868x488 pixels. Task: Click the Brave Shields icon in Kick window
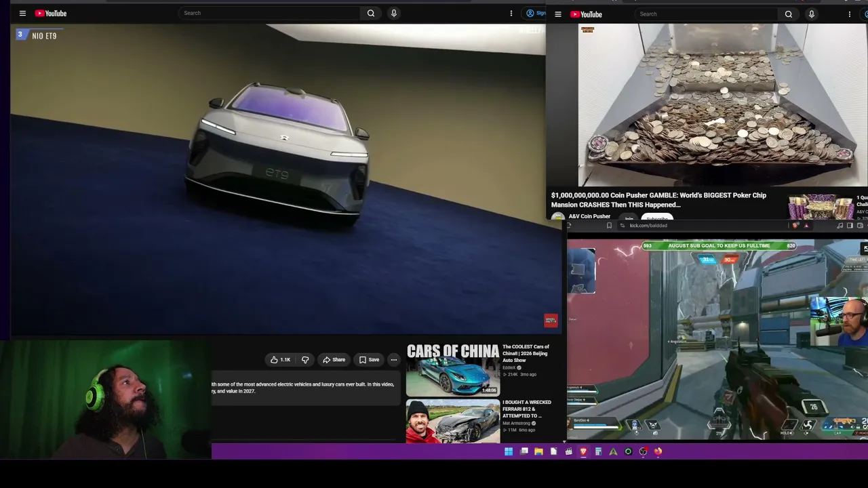coord(795,226)
